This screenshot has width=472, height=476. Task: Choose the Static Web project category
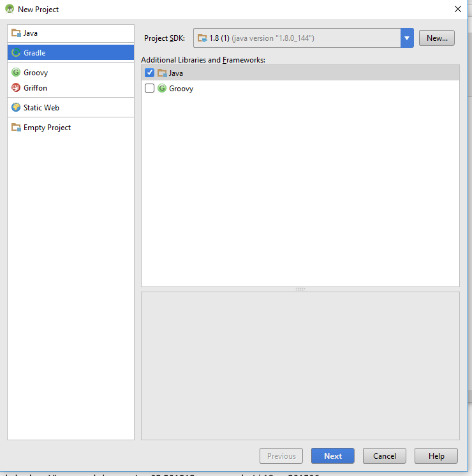point(71,107)
